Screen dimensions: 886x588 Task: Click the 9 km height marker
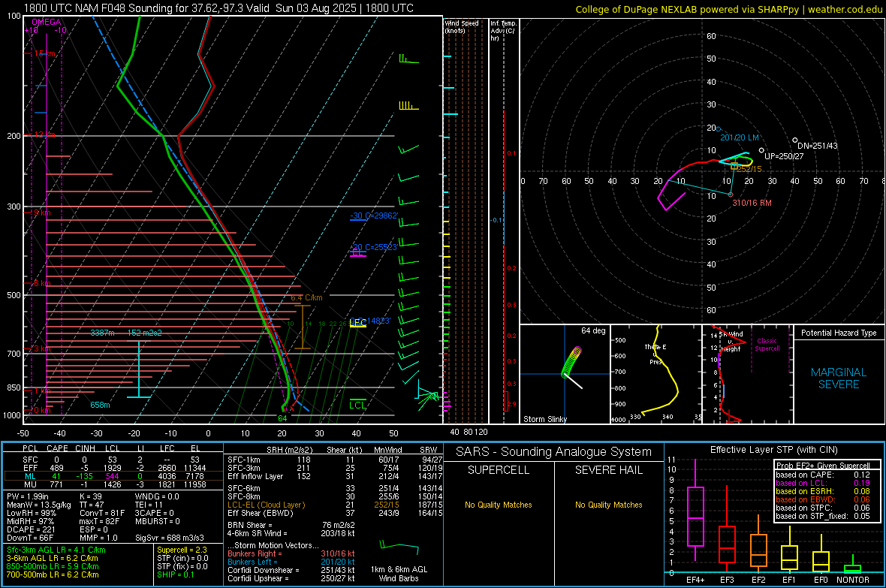[42, 213]
